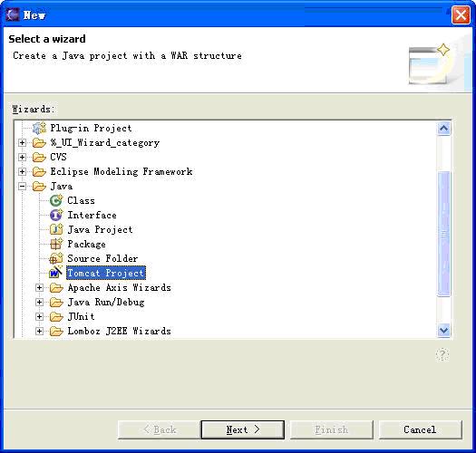Collapse the Java tree node
The height and width of the screenshot is (453, 476).
pyautogui.click(x=22, y=187)
